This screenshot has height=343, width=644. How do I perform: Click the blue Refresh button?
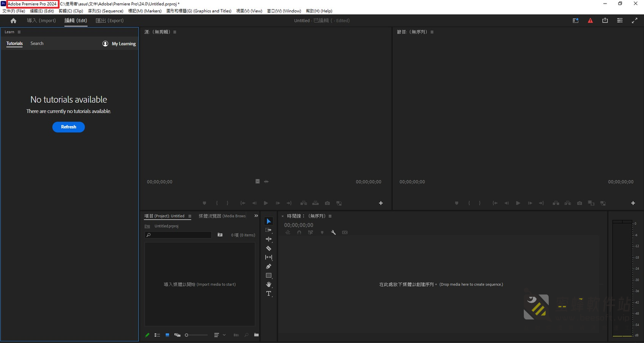point(69,127)
